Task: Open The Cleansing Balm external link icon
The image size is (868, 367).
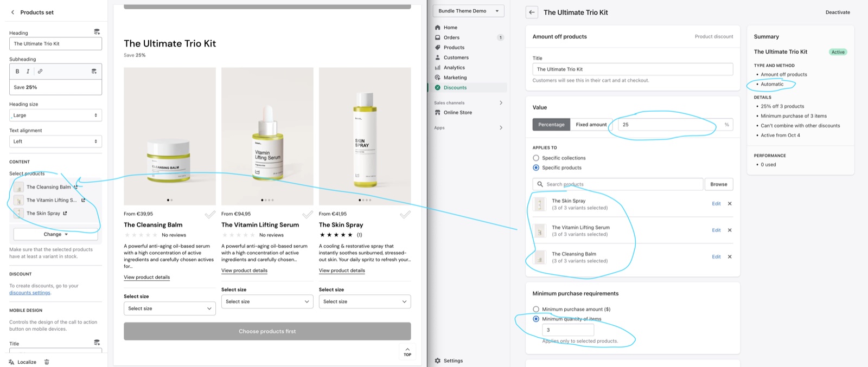Action: [75, 187]
